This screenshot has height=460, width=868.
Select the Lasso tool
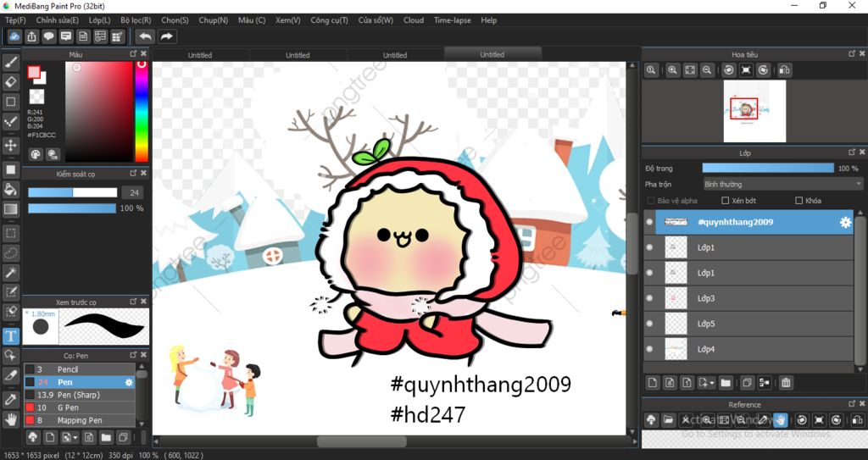point(10,253)
